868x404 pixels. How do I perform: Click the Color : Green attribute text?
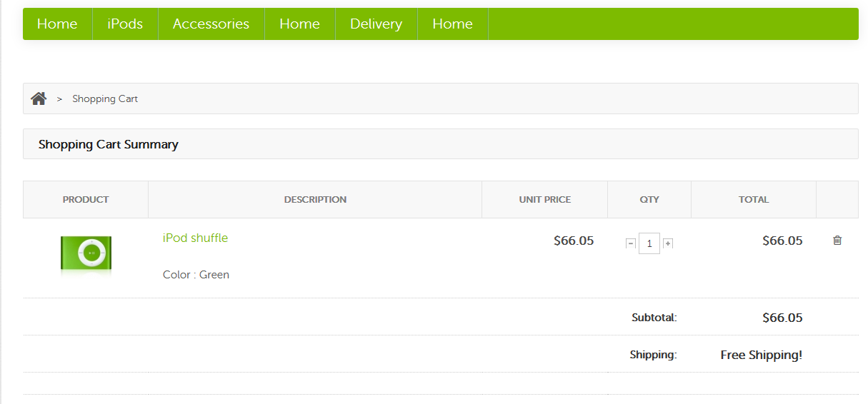(x=196, y=275)
